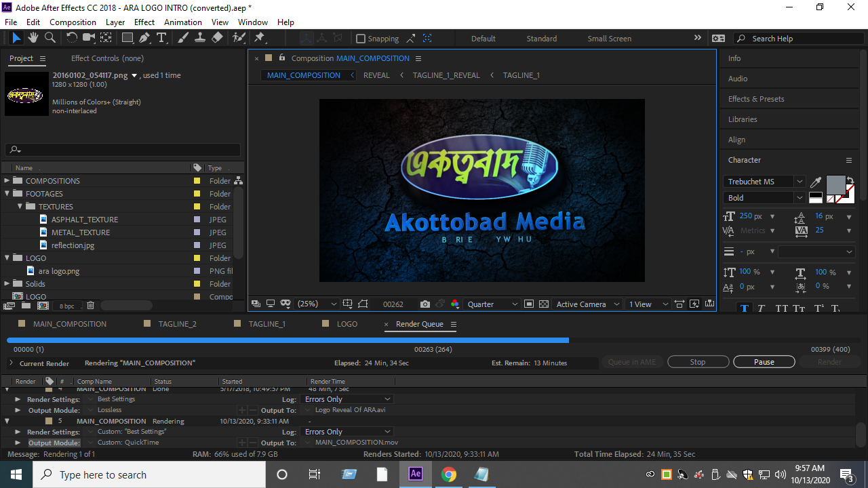Click the Small Screen workspace
This screenshot has height=488, width=868.
610,39
